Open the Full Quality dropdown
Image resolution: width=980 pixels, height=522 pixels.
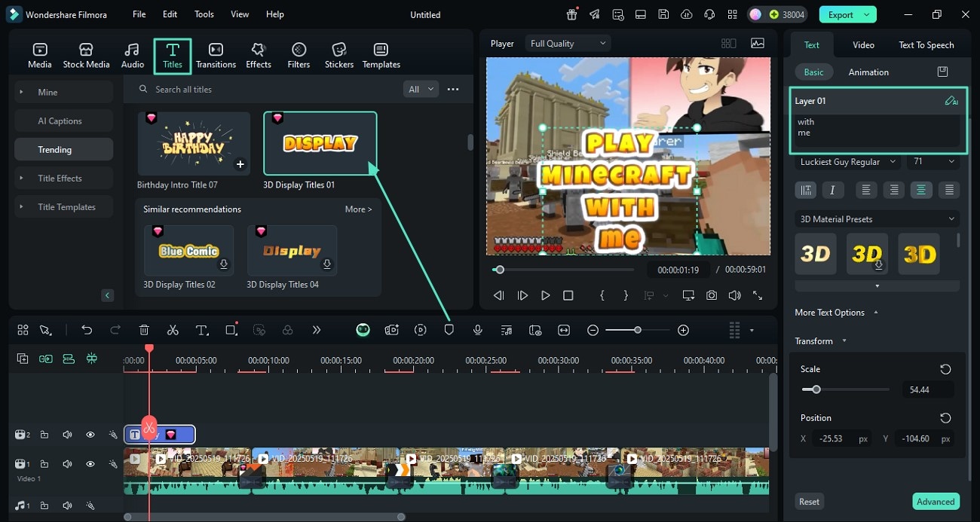pyautogui.click(x=568, y=44)
